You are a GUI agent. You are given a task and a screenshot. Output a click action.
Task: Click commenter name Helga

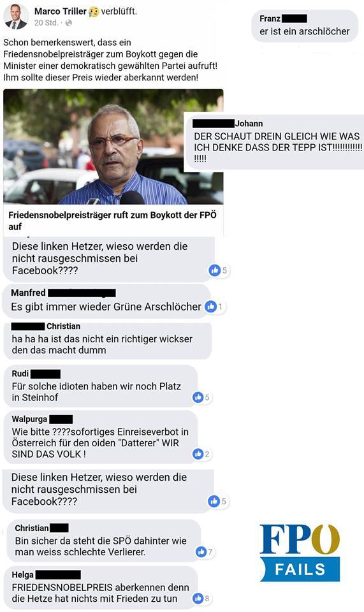[22, 574]
